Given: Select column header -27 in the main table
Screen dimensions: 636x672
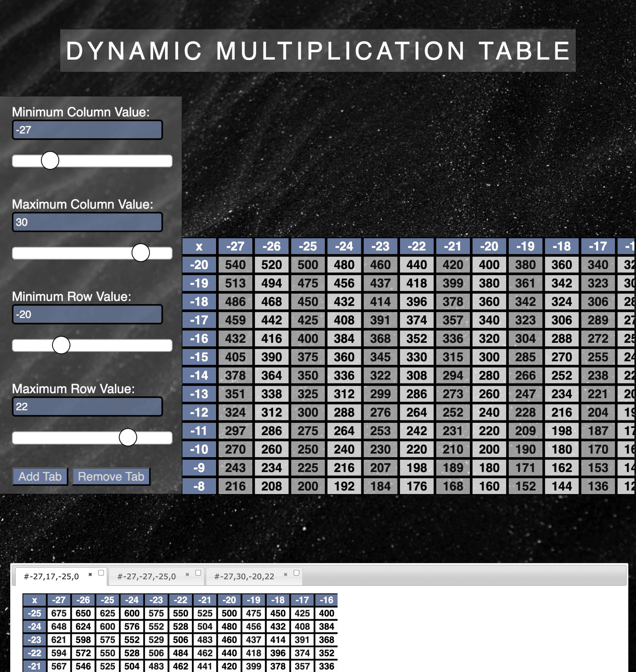Looking at the screenshot, I should tap(235, 246).
